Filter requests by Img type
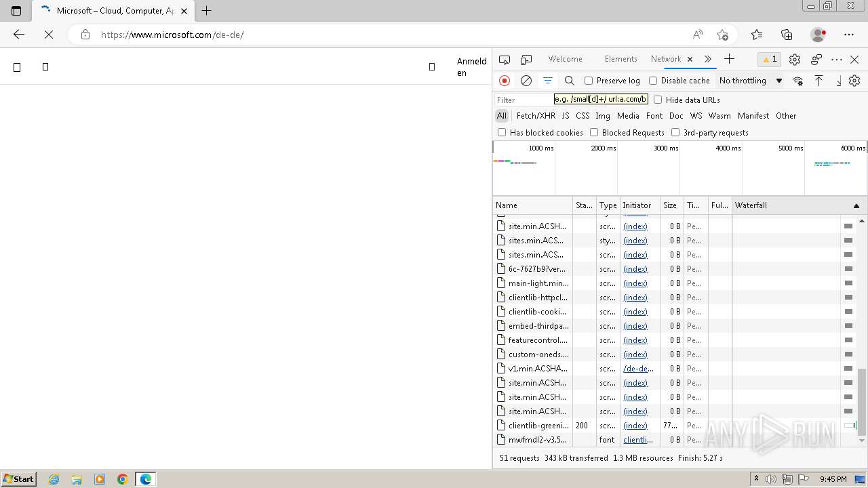This screenshot has width=868, height=488. tap(603, 116)
